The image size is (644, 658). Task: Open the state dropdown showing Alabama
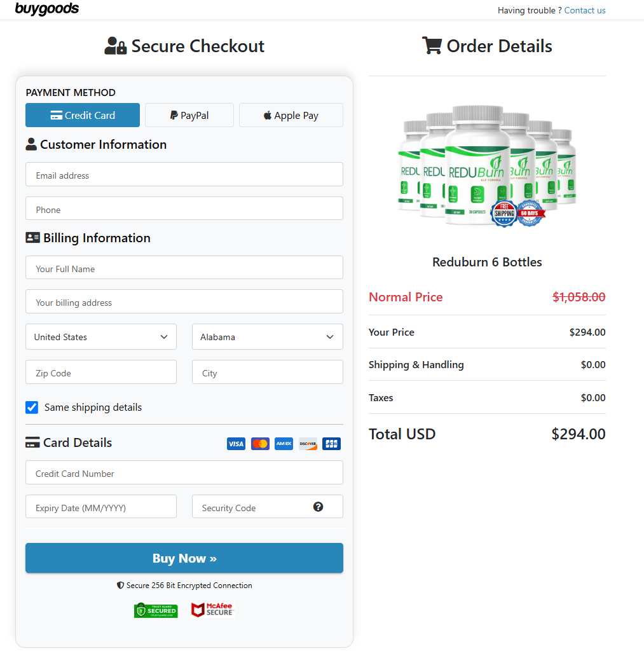[x=267, y=336]
